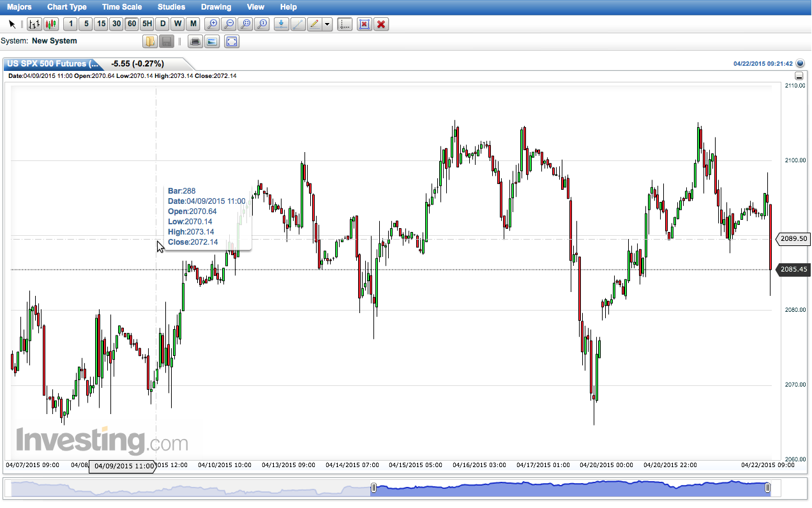Toggle full screen chart mode

pyautogui.click(x=232, y=42)
